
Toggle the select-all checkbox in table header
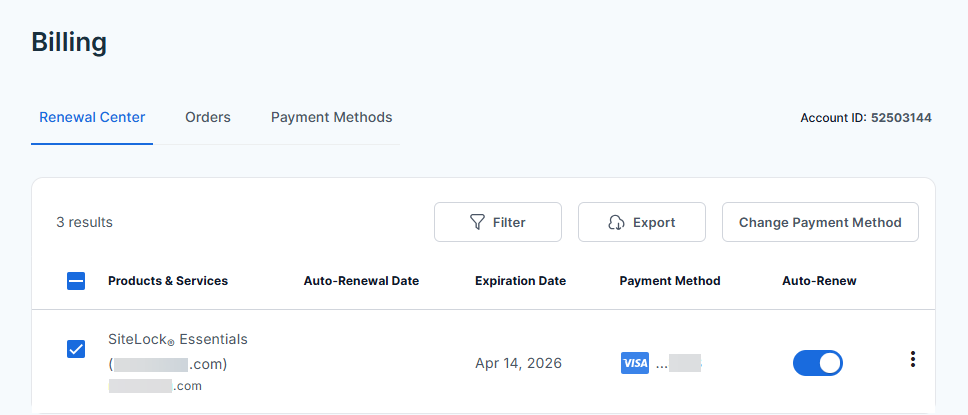[x=76, y=281]
